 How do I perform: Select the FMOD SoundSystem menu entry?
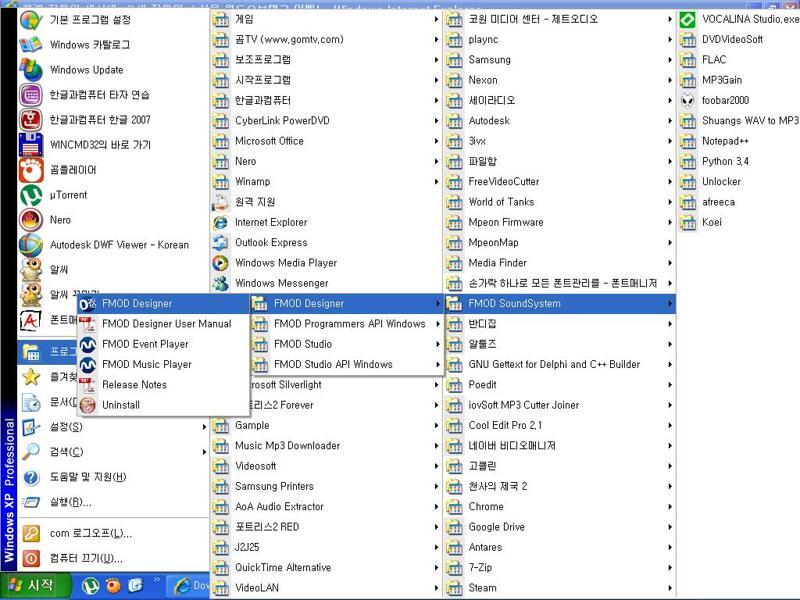tap(560, 304)
